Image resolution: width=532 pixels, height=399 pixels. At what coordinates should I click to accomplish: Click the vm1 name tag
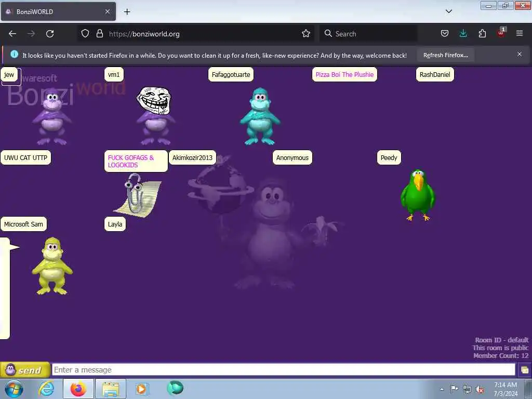click(x=114, y=75)
